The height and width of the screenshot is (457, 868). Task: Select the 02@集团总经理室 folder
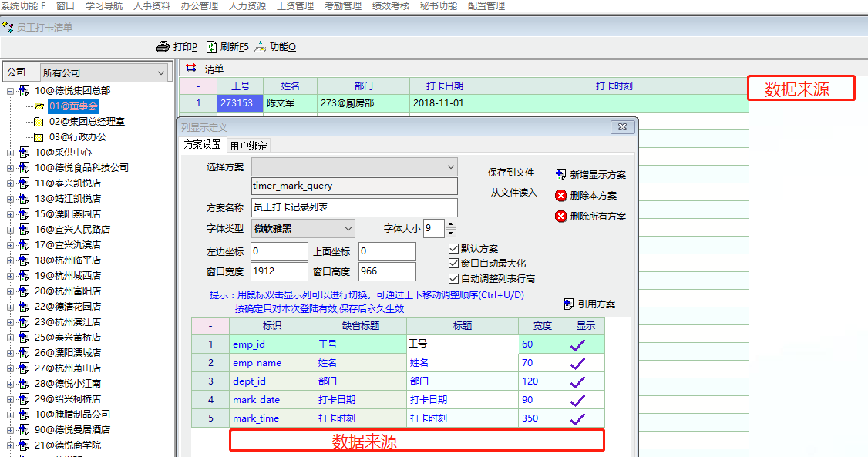click(x=86, y=122)
